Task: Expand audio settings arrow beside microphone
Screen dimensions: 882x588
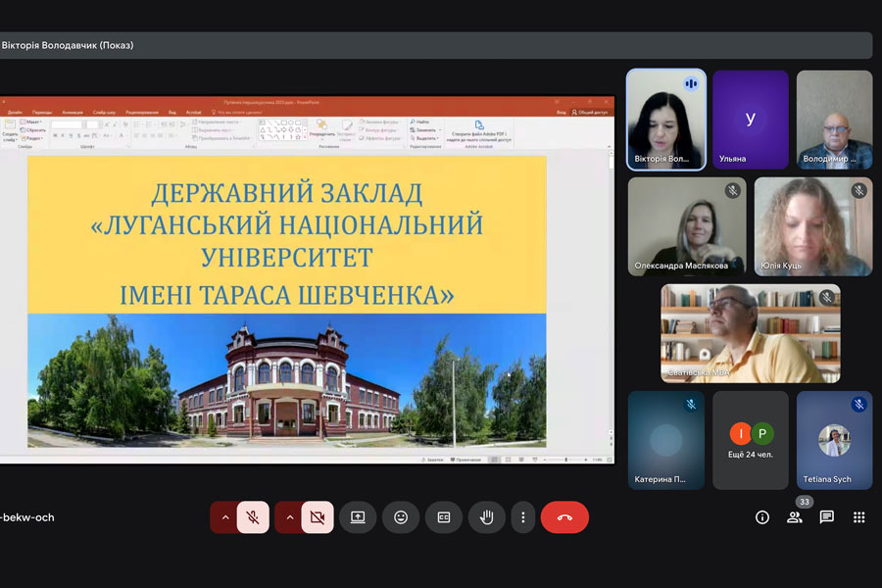Action: [225, 517]
